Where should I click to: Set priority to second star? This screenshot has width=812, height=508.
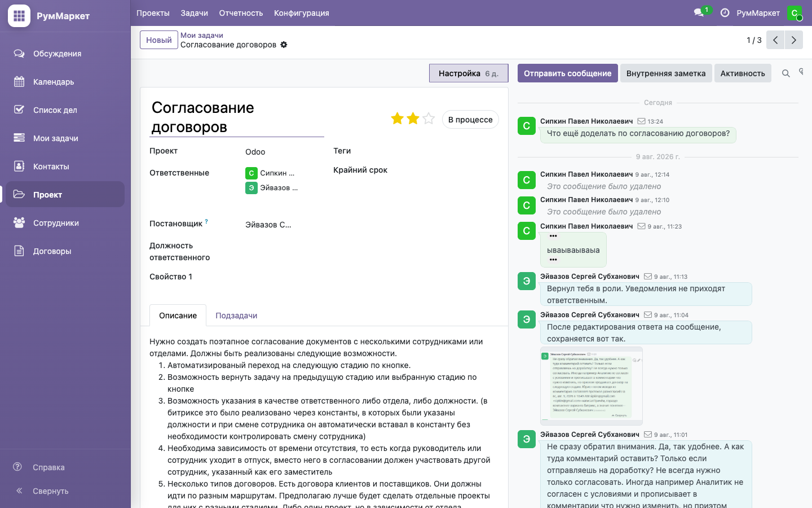(x=413, y=119)
